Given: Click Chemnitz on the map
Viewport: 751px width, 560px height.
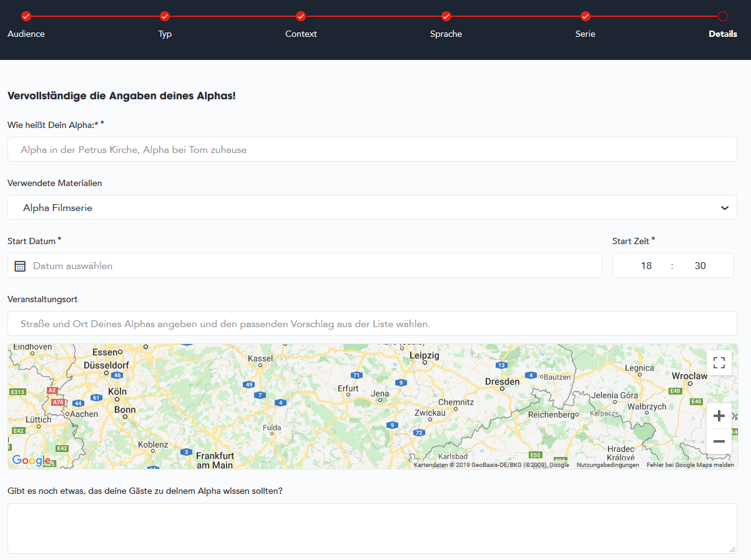Looking at the screenshot, I should (x=456, y=403).
